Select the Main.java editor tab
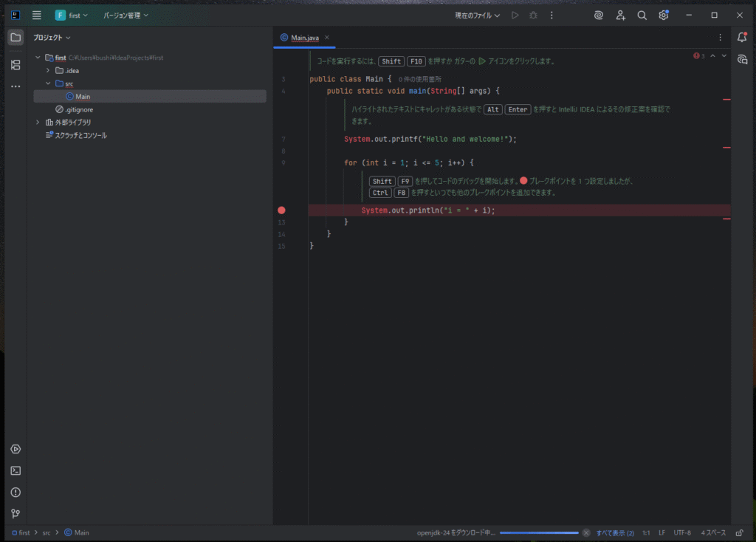The width and height of the screenshot is (756, 542). tap(305, 38)
